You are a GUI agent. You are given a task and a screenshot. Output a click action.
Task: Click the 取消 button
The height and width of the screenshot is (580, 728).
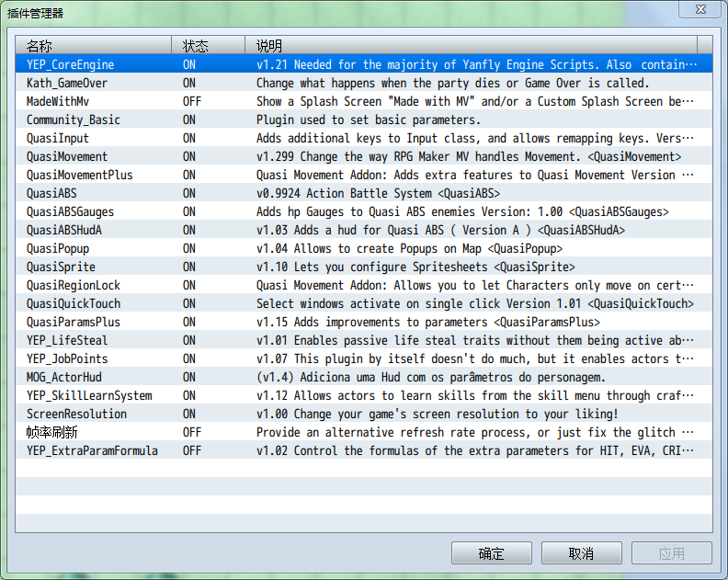[581, 552]
